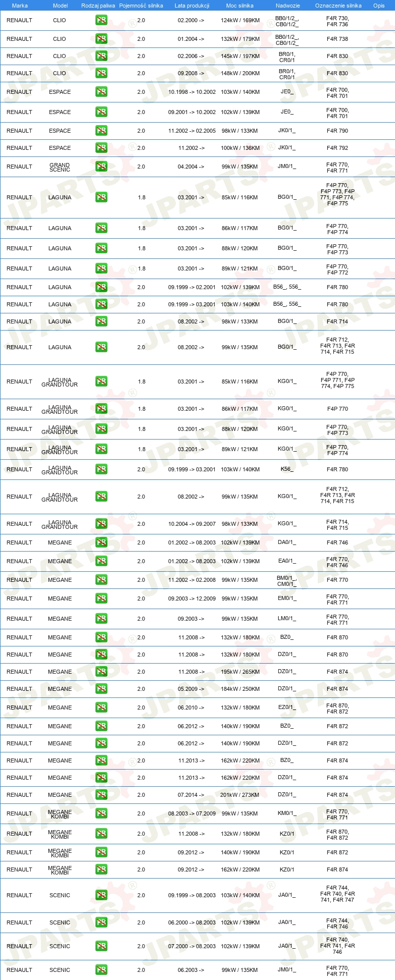
Task: Click the 'GRAND SCENIC' model cell
Action: click(60, 167)
